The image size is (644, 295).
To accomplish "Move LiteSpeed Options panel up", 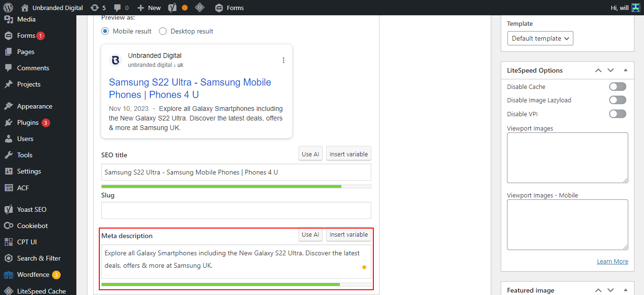I will [x=598, y=70].
